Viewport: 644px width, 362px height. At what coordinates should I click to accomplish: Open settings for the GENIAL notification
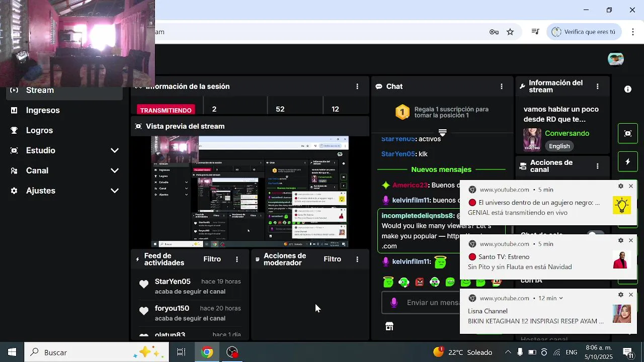pyautogui.click(x=620, y=186)
